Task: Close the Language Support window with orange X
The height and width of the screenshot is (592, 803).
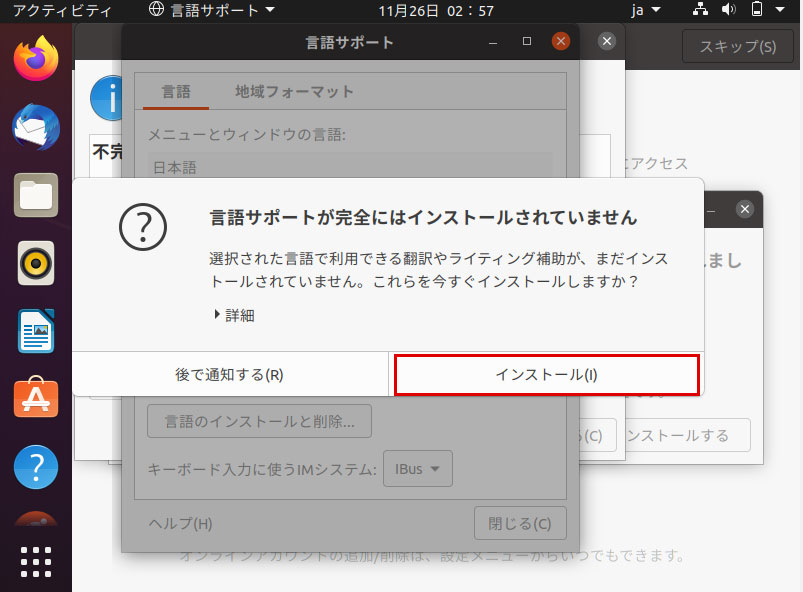Action: pyautogui.click(x=561, y=41)
